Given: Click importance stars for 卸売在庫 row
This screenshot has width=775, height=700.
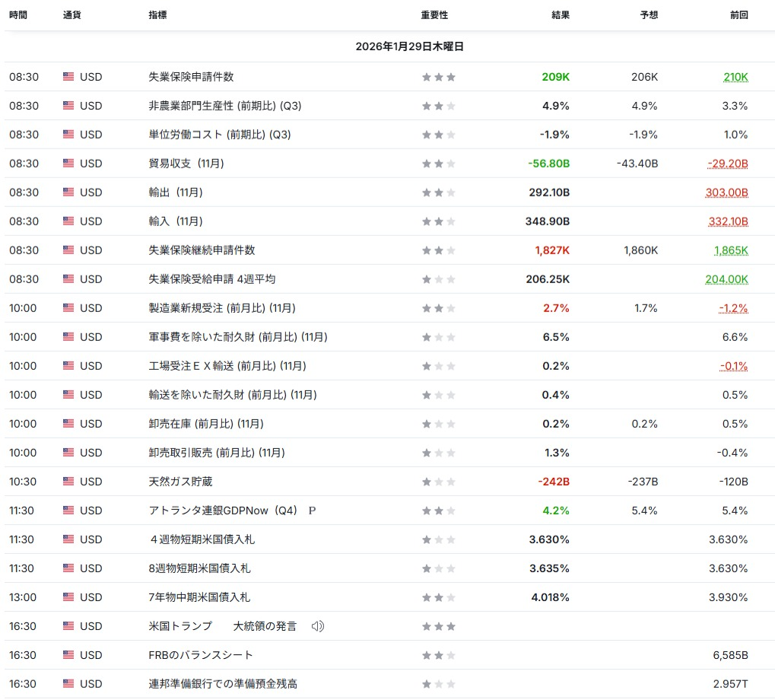Looking at the screenshot, I should click(439, 424).
